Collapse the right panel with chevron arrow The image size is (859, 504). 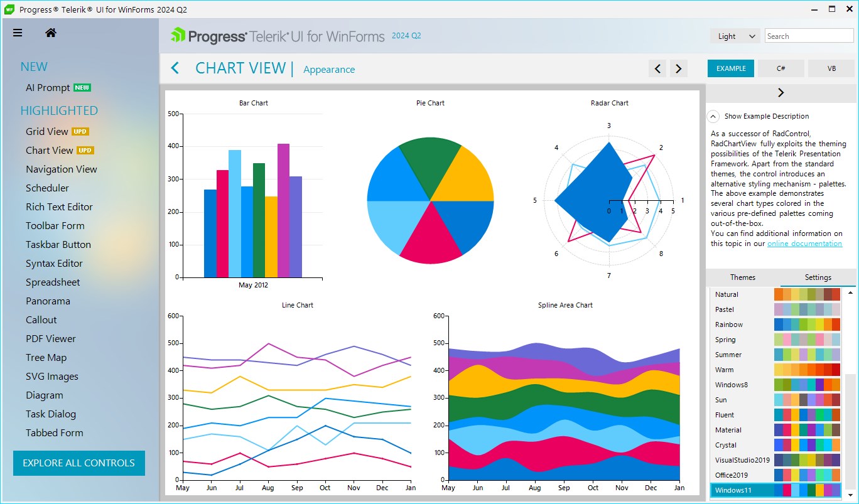click(x=781, y=93)
